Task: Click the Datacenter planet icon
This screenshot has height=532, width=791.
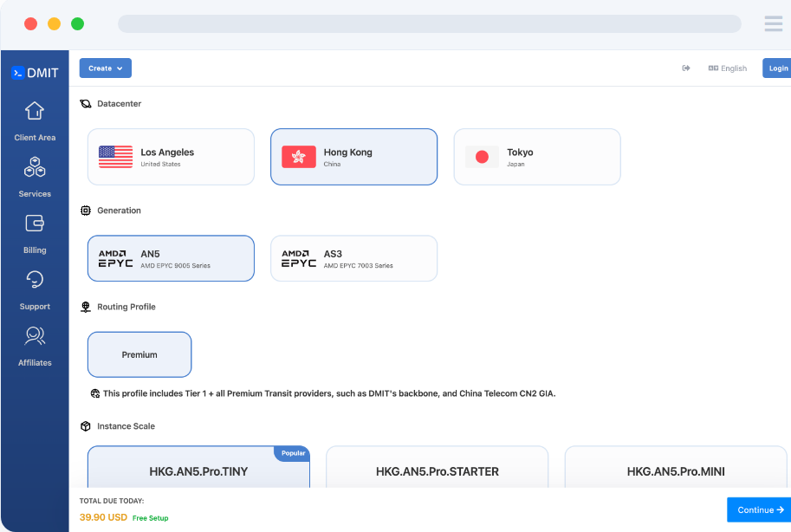Action: coord(86,103)
